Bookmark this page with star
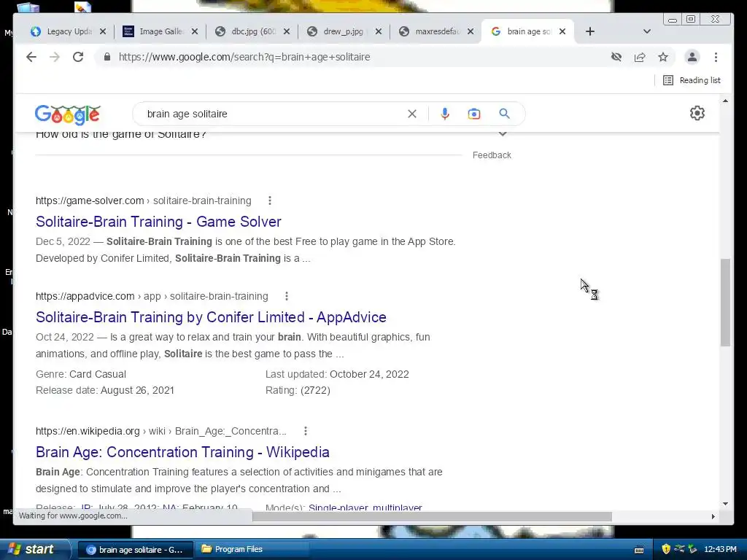This screenshot has height=560, width=747. pyautogui.click(x=663, y=57)
